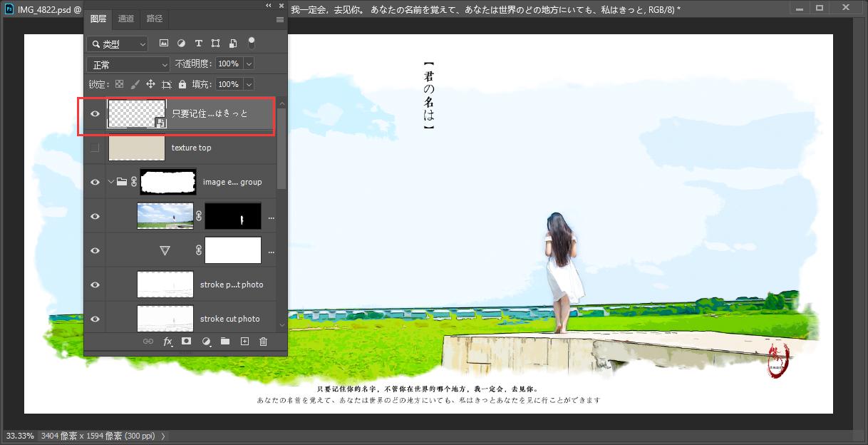The image size is (868, 445).
Task: Add a layer mask to the layer
Action: pyautogui.click(x=186, y=342)
